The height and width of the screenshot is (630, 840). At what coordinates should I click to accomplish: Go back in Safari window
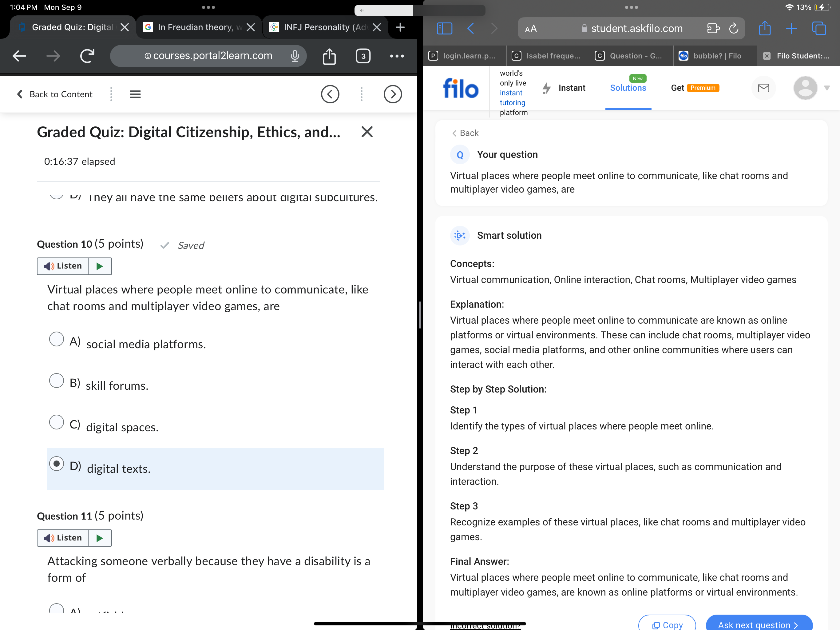point(470,29)
